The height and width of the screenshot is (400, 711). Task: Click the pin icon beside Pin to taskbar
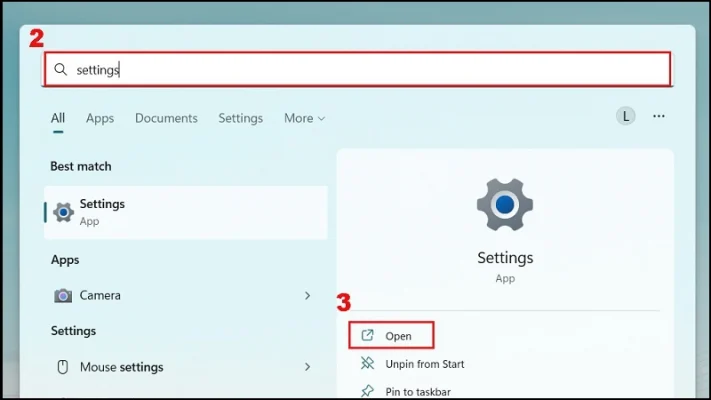point(367,391)
